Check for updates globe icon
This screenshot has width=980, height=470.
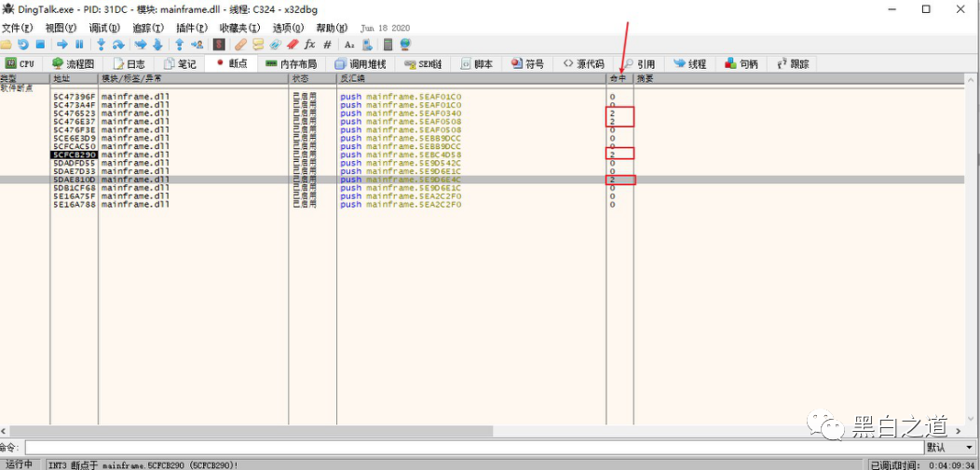pos(405,45)
